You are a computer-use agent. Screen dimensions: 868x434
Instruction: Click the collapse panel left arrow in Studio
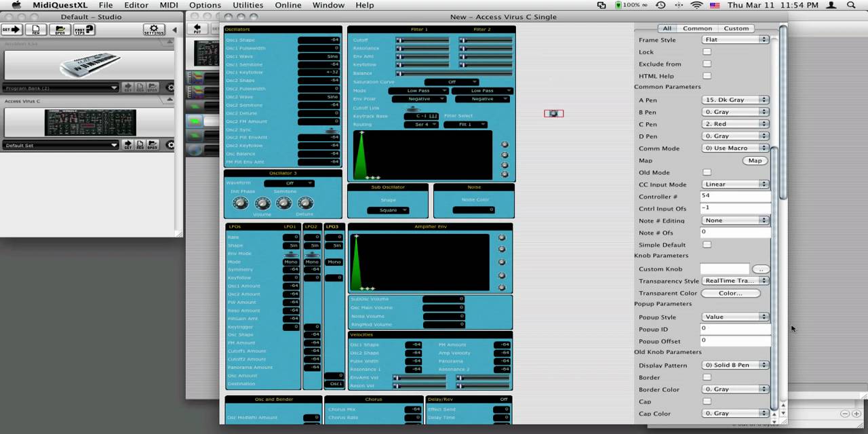(174, 30)
